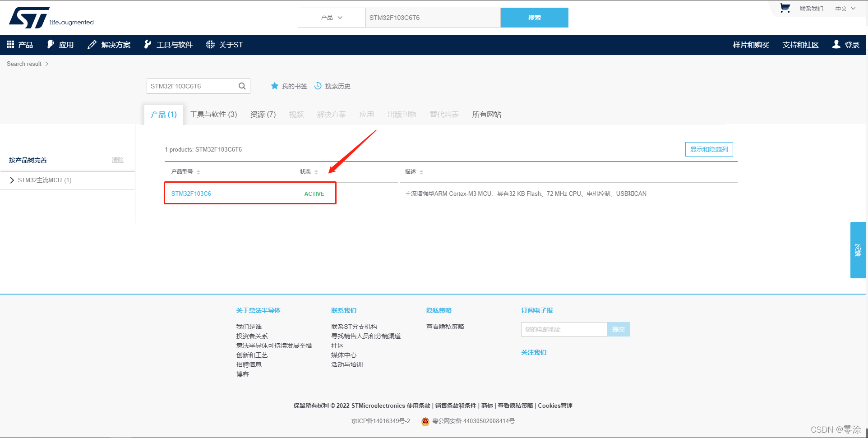Sort by 状态 column arrows
This screenshot has height=438, width=868.
[316, 172]
